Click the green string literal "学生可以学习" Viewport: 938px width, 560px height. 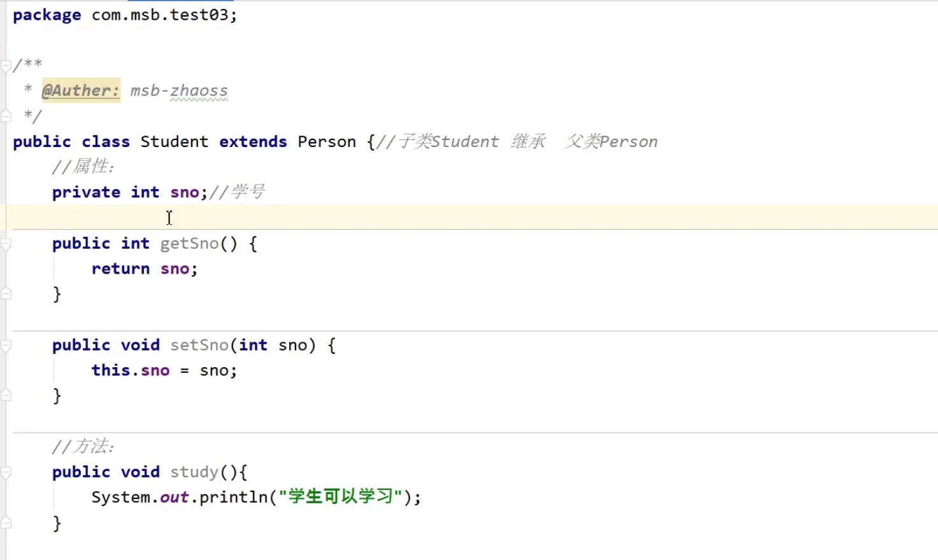point(341,496)
